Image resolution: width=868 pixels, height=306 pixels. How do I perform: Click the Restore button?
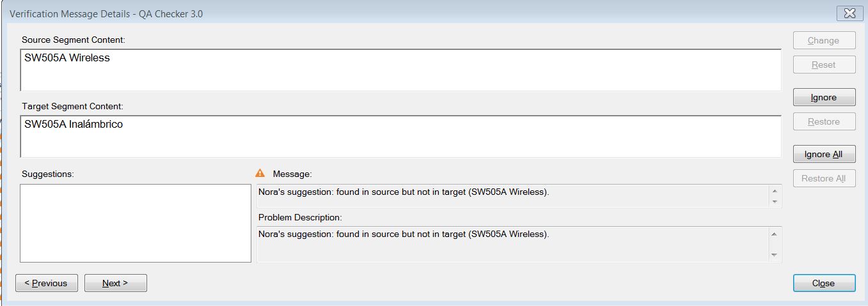(x=824, y=121)
